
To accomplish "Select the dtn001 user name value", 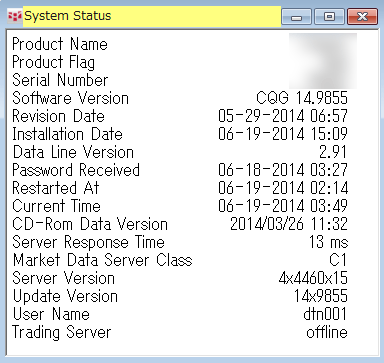I will click(325, 314).
